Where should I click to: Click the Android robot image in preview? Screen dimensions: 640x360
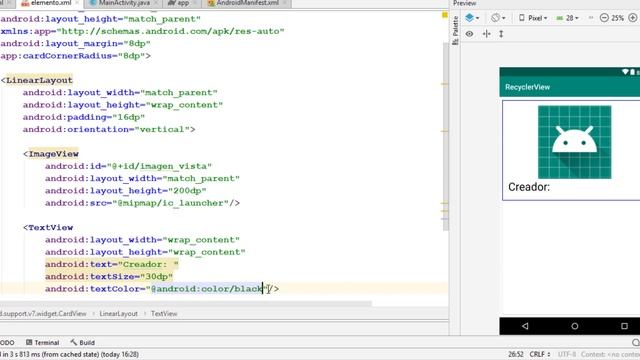[x=574, y=142]
